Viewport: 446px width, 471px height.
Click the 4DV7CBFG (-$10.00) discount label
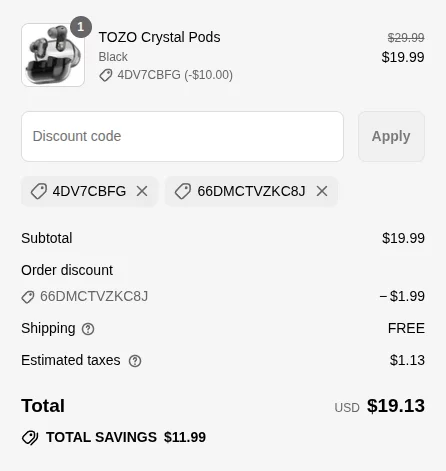pyautogui.click(x=175, y=75)
